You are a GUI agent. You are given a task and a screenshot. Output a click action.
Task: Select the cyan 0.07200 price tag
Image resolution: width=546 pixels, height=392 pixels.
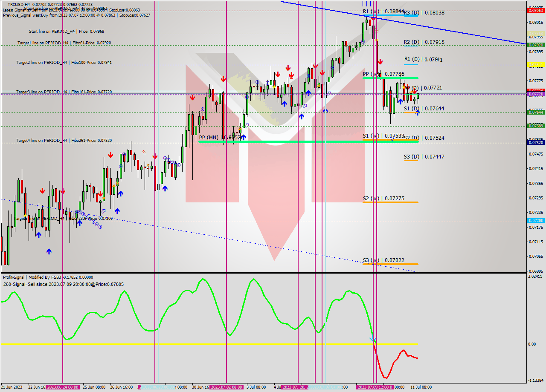[536, 221]
